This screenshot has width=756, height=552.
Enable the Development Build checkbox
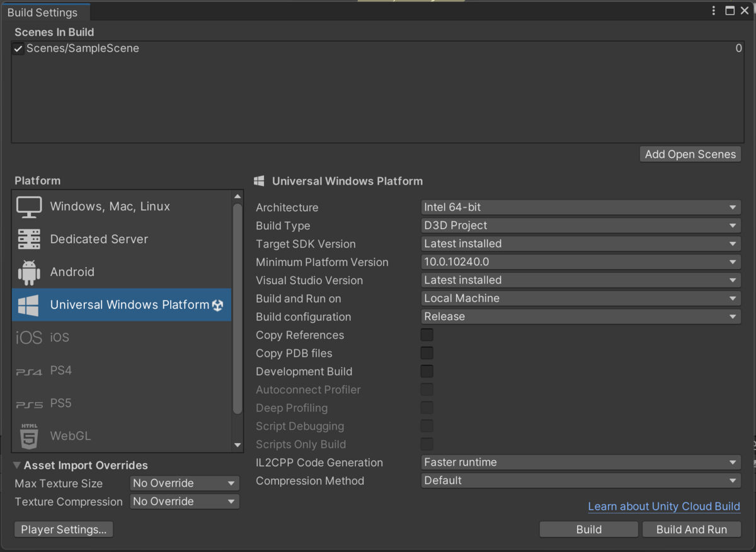pyautogui.click(x=427, y=371)
